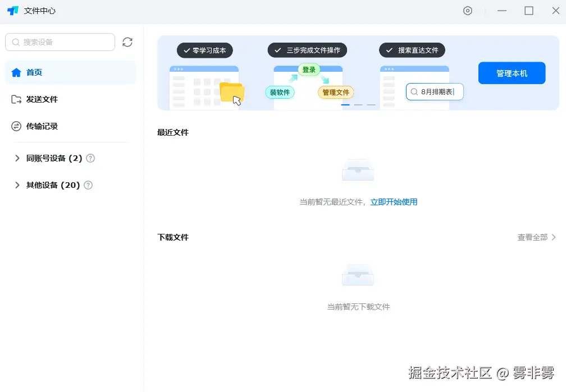Click the 同账号设备 (2) group label
Viewport: 566px width, 392px height.
pos(54,158)
